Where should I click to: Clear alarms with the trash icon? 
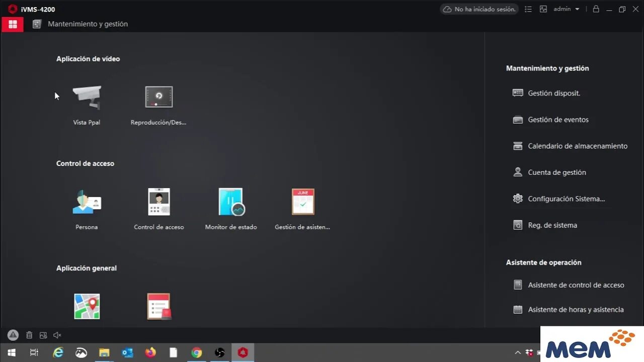pos(29,335)
